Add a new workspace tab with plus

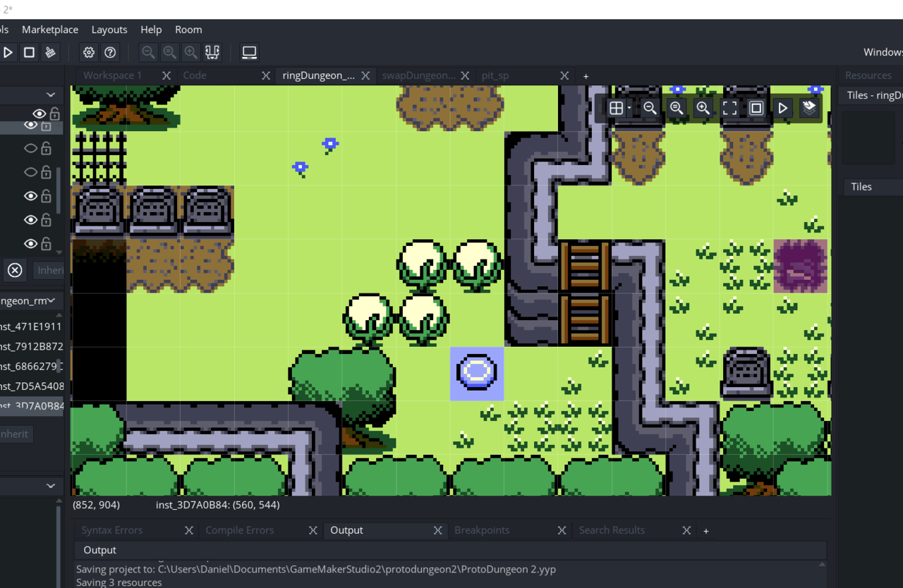click(586, 76)
